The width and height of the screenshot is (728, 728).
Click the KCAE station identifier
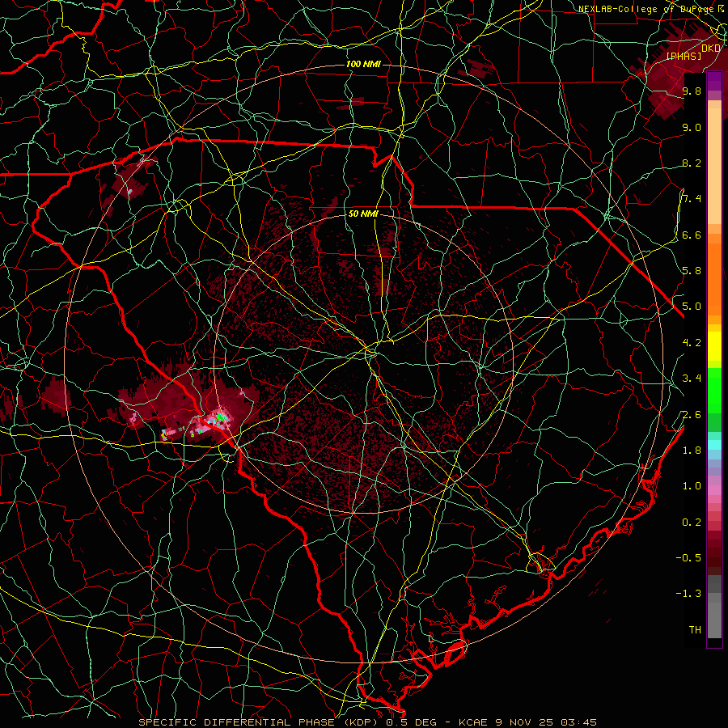[x=472, y=722]
